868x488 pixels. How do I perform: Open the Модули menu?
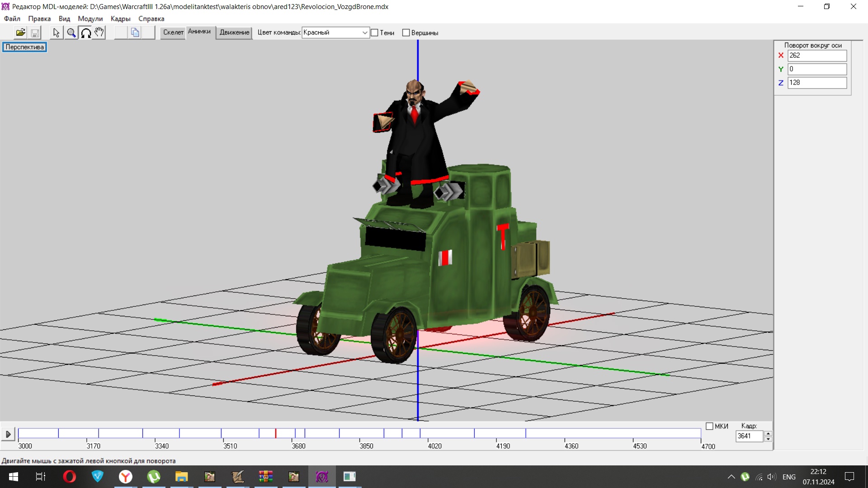click(90, 19)
